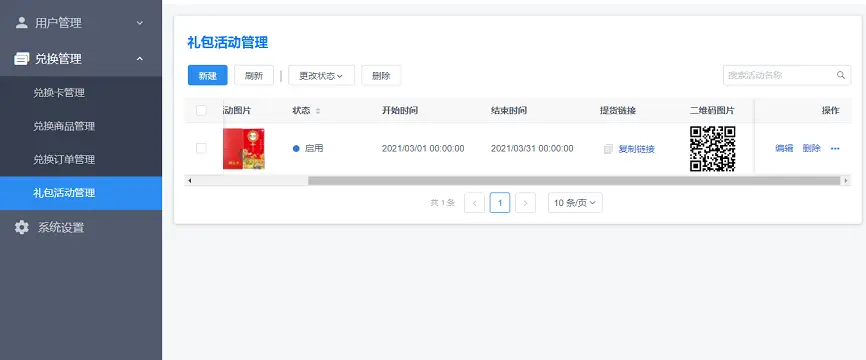Click the 二维码图片 column header
The width and height of the screenshot is (866, 360).
pyautogui.click(x=712, y=110)
